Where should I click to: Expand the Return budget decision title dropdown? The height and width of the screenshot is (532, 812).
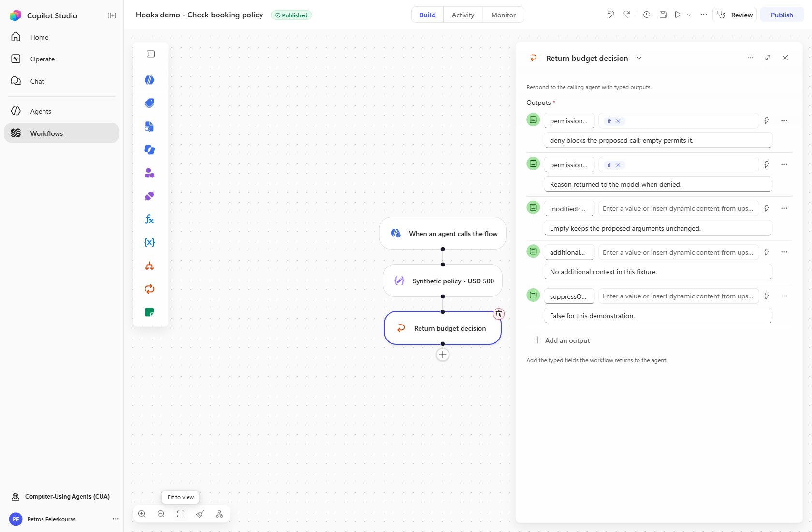[639, 58]
